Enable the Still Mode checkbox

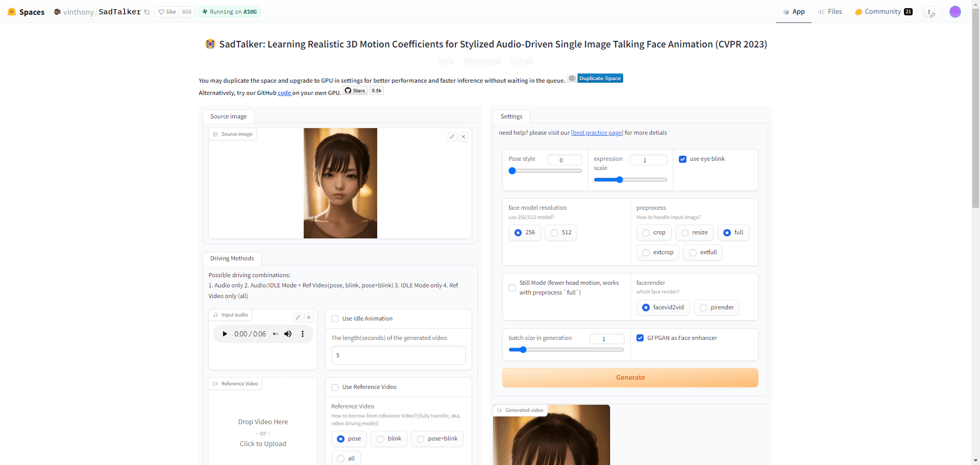[x=512, y=288]
